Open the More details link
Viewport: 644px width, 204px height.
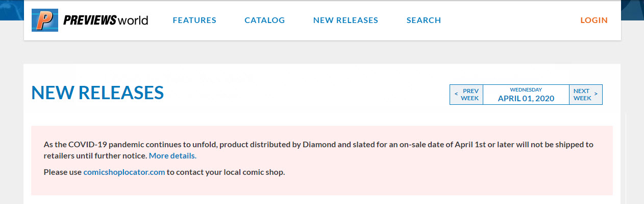(x=171, y=155)
